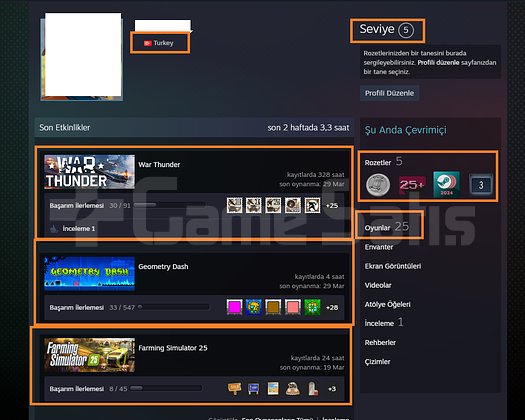Open Envanter in the profile sidebar

(x=379, y=247)
